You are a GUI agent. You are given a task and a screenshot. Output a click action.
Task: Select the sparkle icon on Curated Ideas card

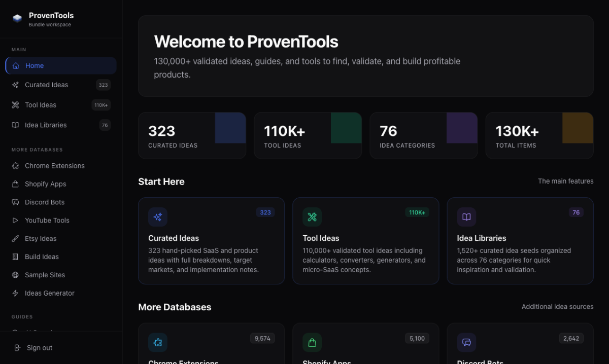pos(157,216)
